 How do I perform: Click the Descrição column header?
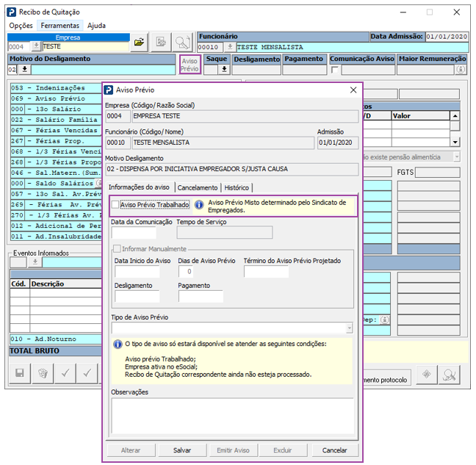[66, 284]
